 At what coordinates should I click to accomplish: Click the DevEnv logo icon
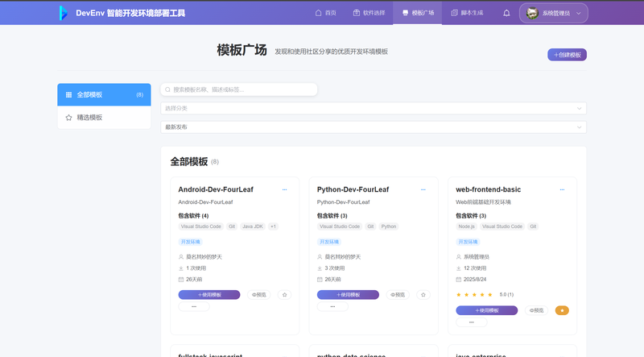point(64,13)
